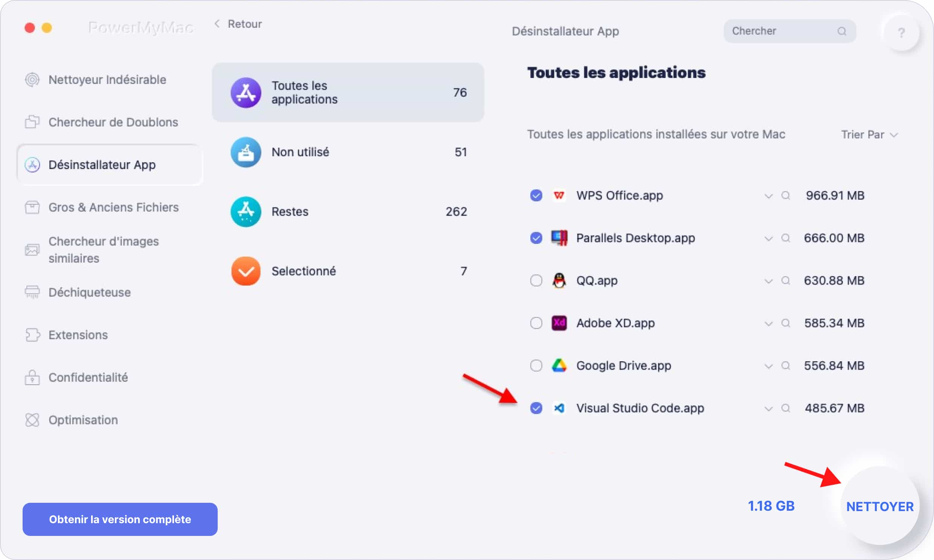Select Non utilisé category

point(348,152)
